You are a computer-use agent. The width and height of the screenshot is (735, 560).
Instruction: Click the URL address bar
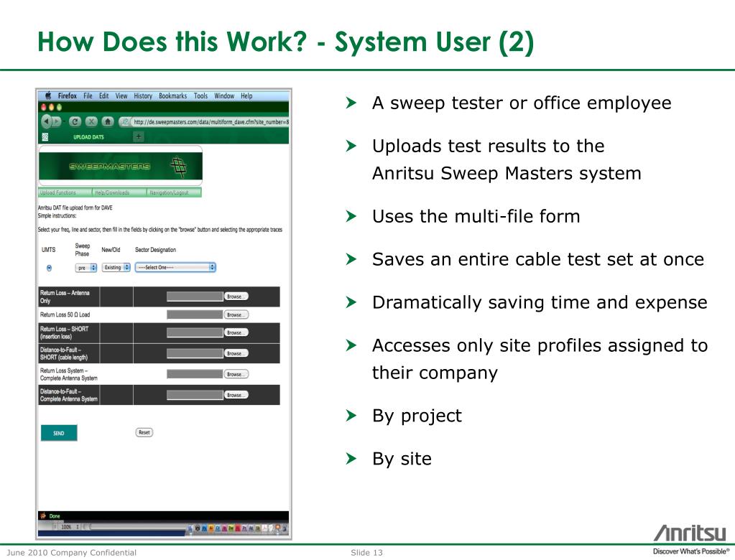pyautogui.click(x=210, y=122)
